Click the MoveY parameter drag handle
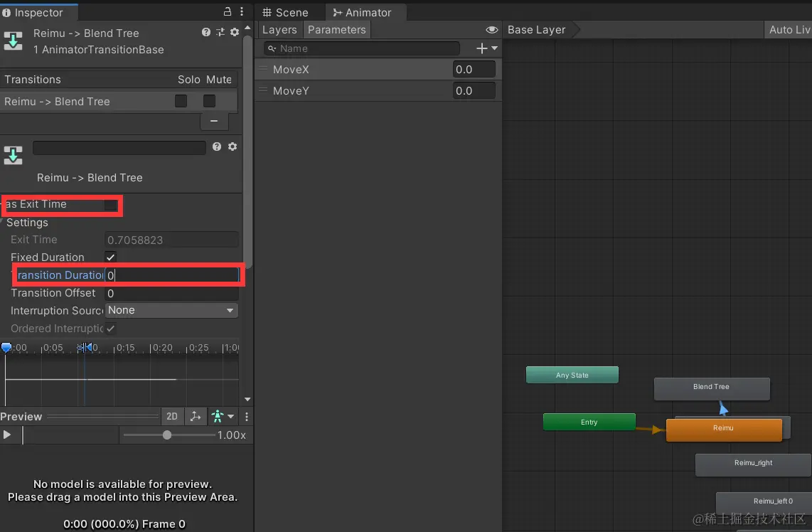Viewport: 812px width, 532px height. pos(264,90)
